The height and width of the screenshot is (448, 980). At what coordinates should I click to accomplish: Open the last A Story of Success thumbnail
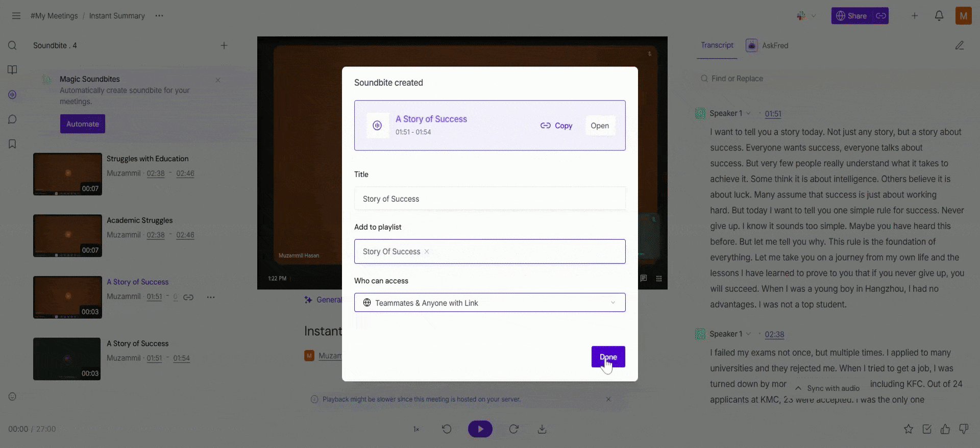click(67, 359)
